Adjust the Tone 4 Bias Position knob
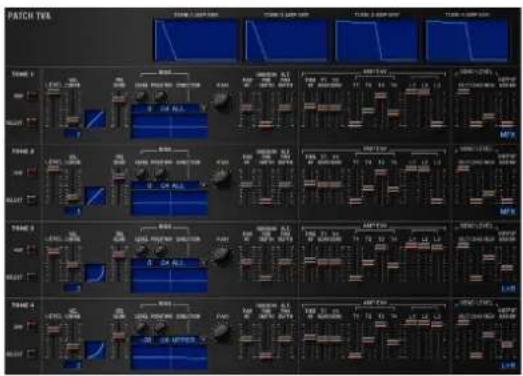The image size is (523, 376). point(160,327)
